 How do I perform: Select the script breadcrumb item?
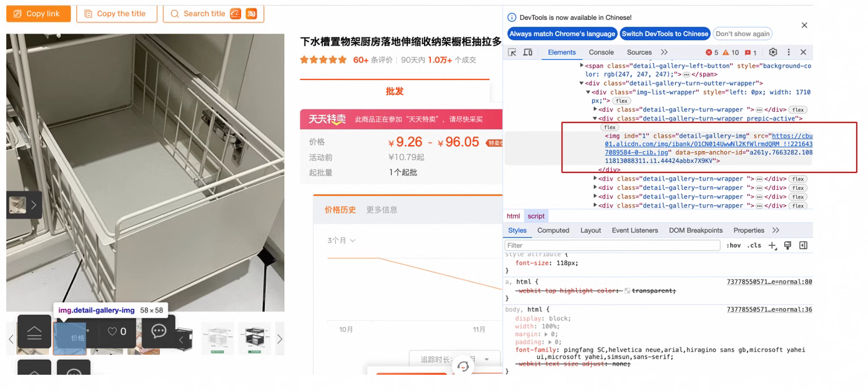point(536,216)
